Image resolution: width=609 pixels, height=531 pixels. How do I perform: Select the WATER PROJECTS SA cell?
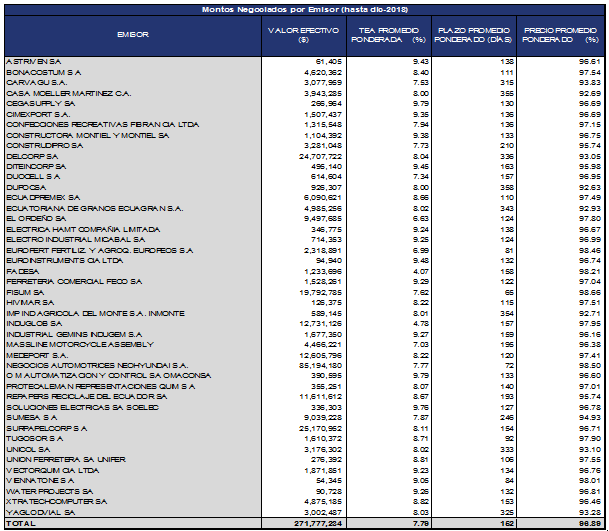tap(50, 492)
